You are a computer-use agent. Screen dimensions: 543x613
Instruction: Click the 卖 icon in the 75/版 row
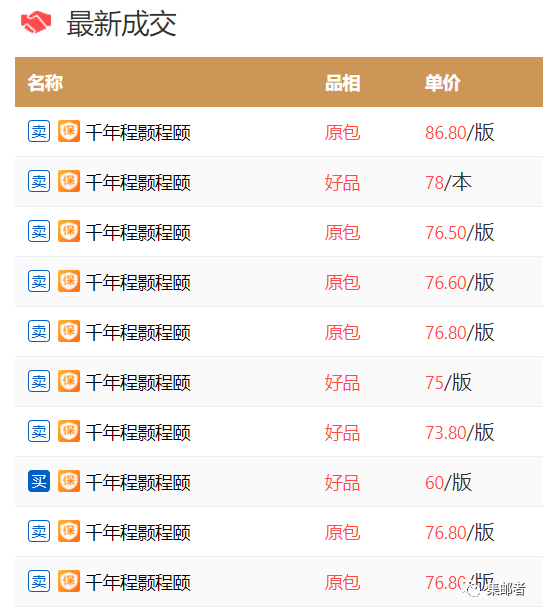[x=39, y=381]
